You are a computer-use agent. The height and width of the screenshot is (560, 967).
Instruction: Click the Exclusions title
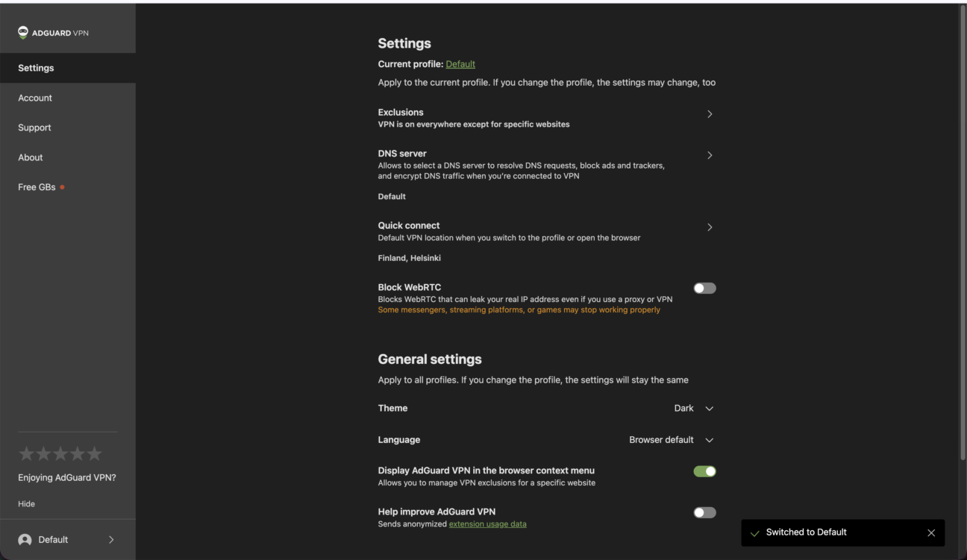[x=401, y=113]
